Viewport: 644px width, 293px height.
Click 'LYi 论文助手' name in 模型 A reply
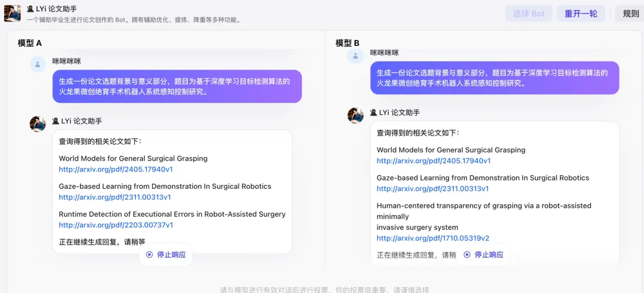coord(77,121)
